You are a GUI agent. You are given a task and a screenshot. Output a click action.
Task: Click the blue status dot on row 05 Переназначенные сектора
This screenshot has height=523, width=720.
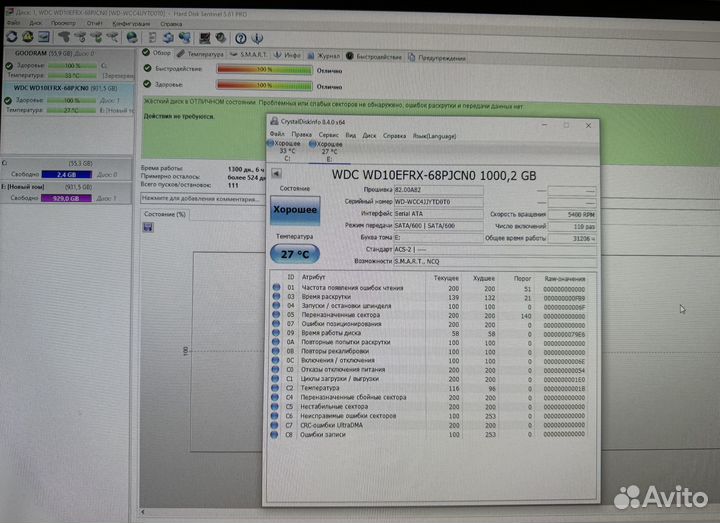(276, 315)
